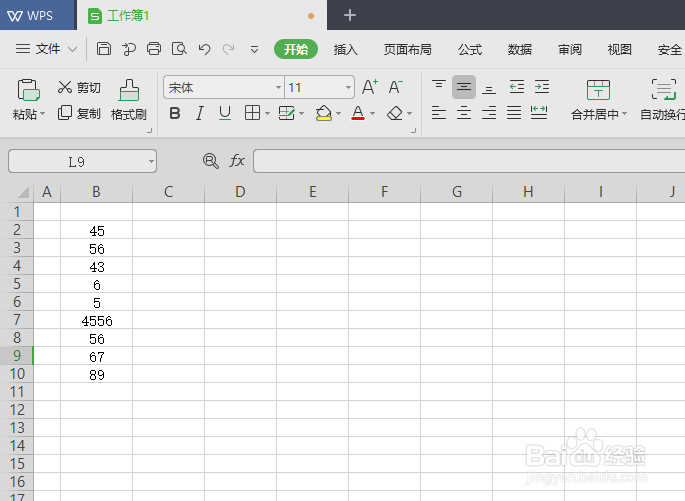685x501 pixels.
Task: Align text left
Action: 439,113
